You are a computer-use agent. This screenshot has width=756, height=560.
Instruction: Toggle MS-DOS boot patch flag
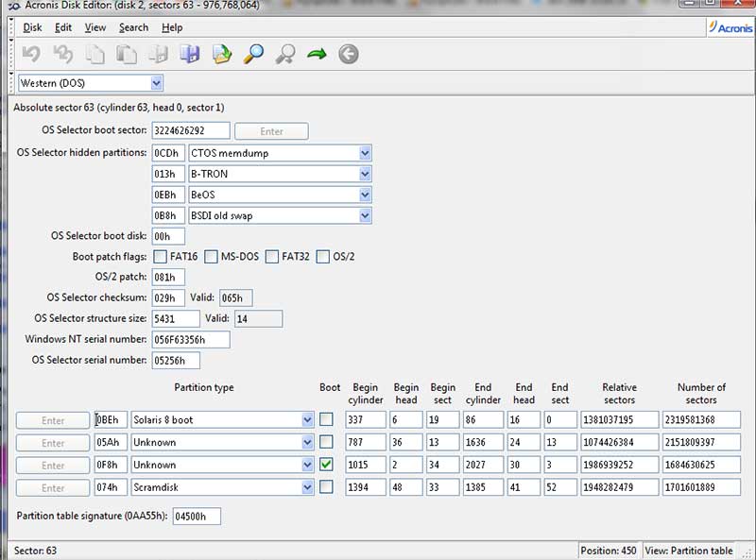coord(211,256)
